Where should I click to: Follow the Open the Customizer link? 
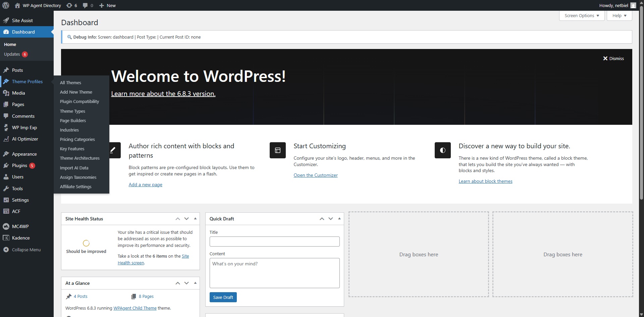[315, 175]
